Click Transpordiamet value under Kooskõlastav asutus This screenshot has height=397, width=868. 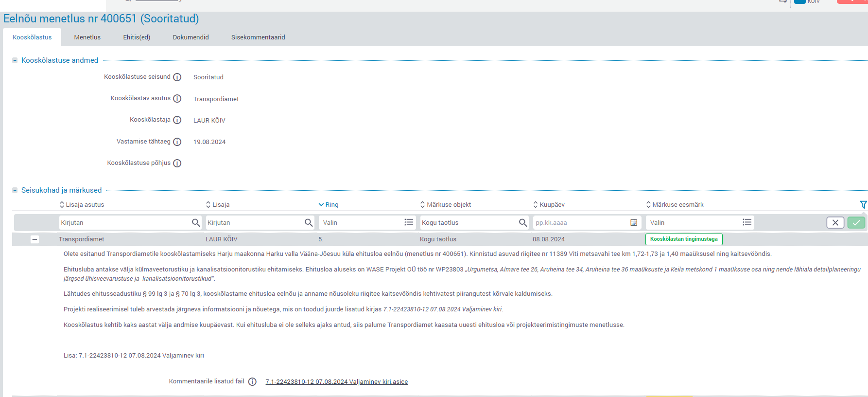216,99
